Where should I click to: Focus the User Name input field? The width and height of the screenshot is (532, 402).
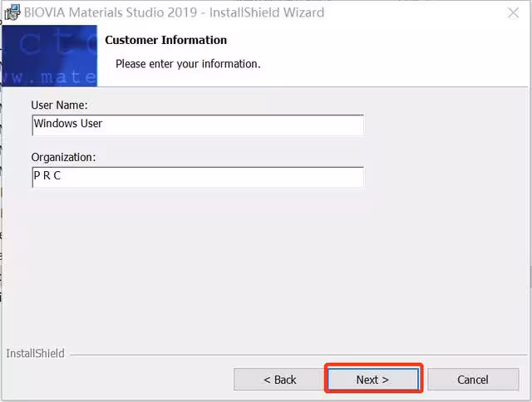click(x=198, y=125)
